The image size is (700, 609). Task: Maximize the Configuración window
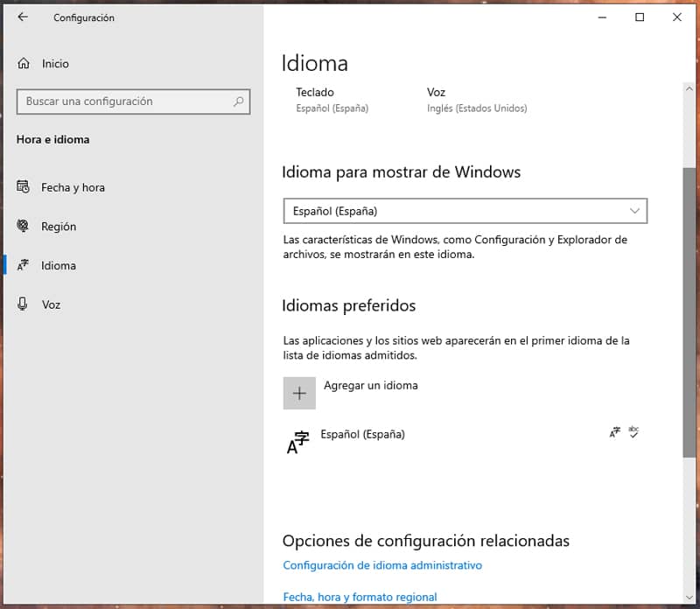[x=640, y=17]
